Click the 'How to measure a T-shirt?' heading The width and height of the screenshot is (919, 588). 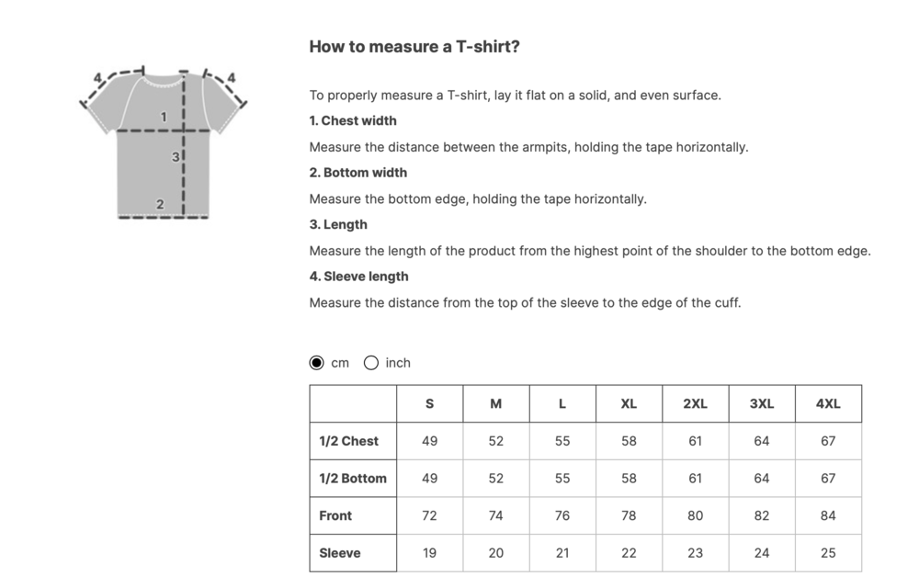coord(414,47)
